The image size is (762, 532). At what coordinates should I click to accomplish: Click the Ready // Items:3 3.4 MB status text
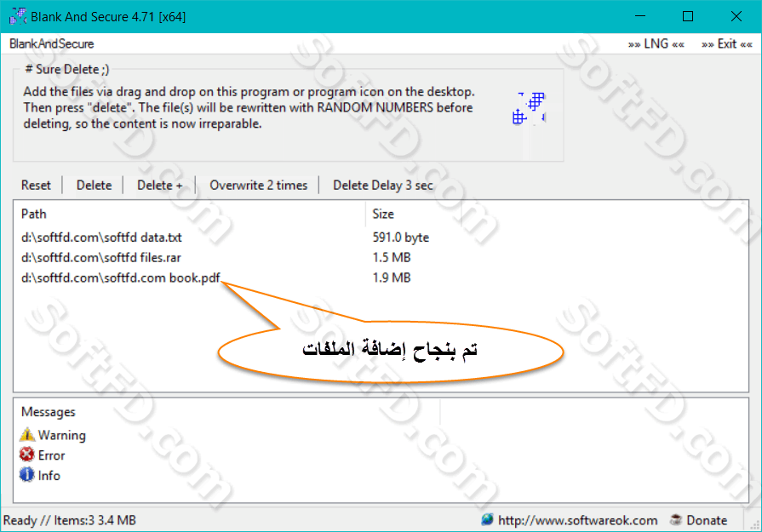[70, 520]
